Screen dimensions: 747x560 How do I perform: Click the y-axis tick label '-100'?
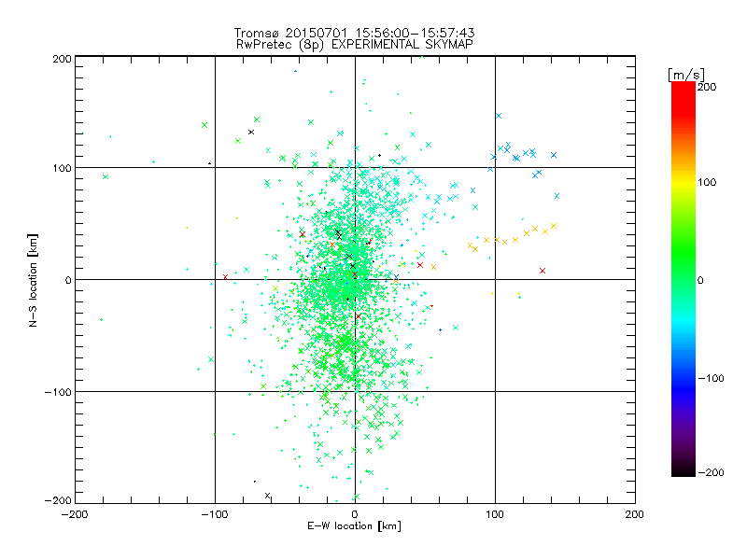pos(58,392)
